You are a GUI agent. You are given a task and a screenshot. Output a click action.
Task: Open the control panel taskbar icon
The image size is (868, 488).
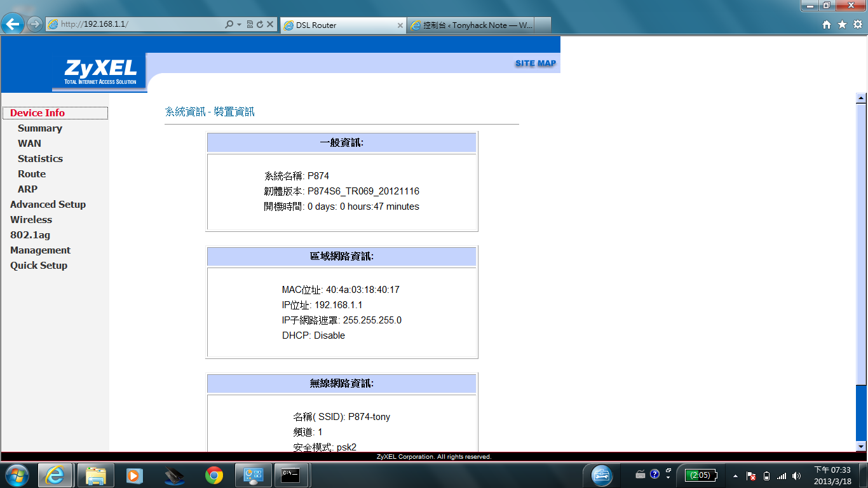[254, 475]
